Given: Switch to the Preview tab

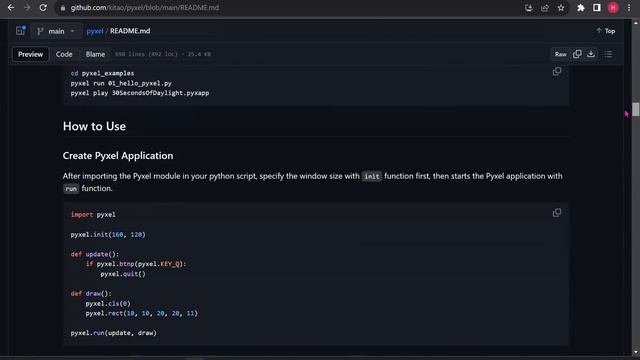Looking at the screenshot, I should [31, 54].
